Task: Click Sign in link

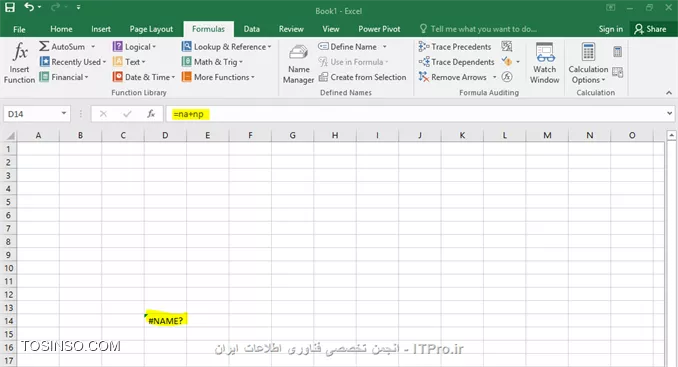Action: point(611,29)
